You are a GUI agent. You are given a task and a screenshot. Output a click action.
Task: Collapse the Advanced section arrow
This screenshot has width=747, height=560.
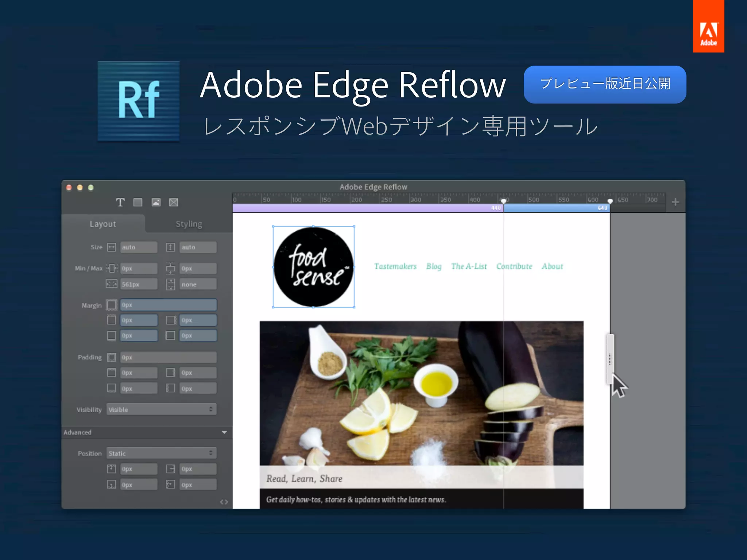coord(224,432)
